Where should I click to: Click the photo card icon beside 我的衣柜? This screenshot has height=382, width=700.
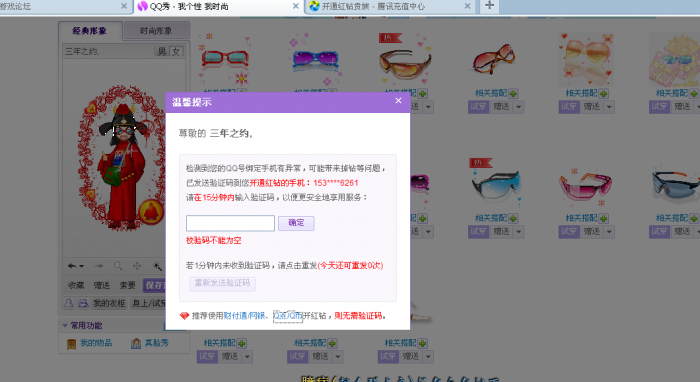[83, 303]
